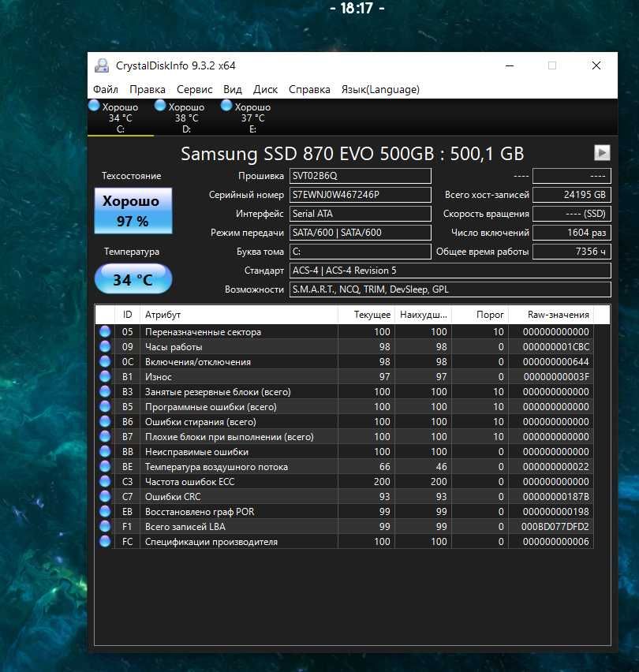This screenshot has width=639, height=672.
Task: Click the features field with S.M.A.R.T., NCQ, TRIM
Action: coord(450,289)
